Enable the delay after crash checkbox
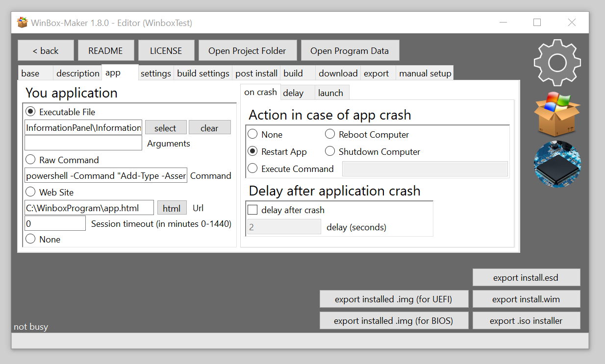 (x=252, y=210)
